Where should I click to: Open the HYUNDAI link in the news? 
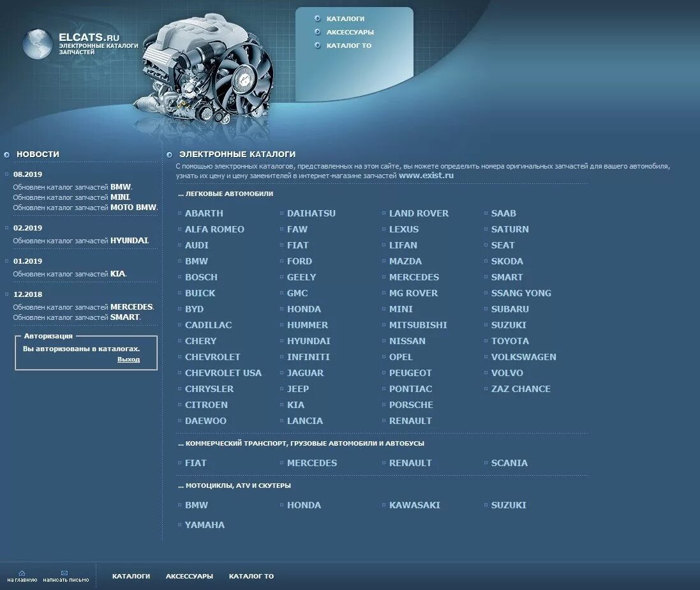coord(129,240)
